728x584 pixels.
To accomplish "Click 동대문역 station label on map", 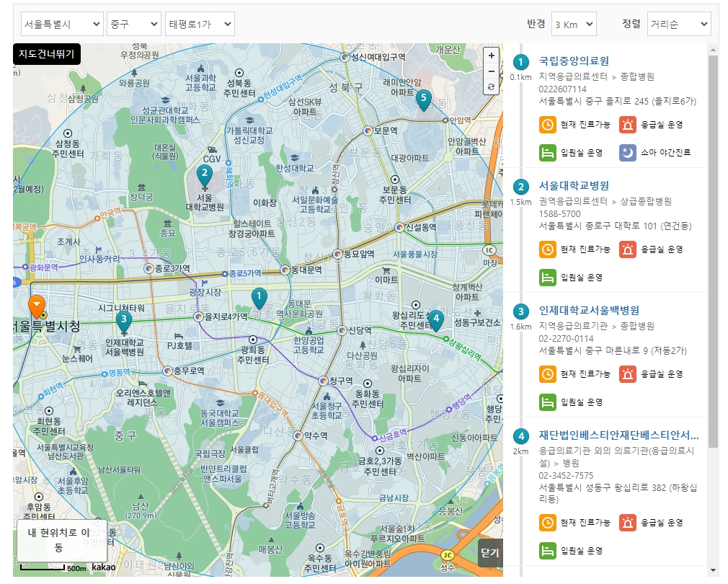I will 306,270.
